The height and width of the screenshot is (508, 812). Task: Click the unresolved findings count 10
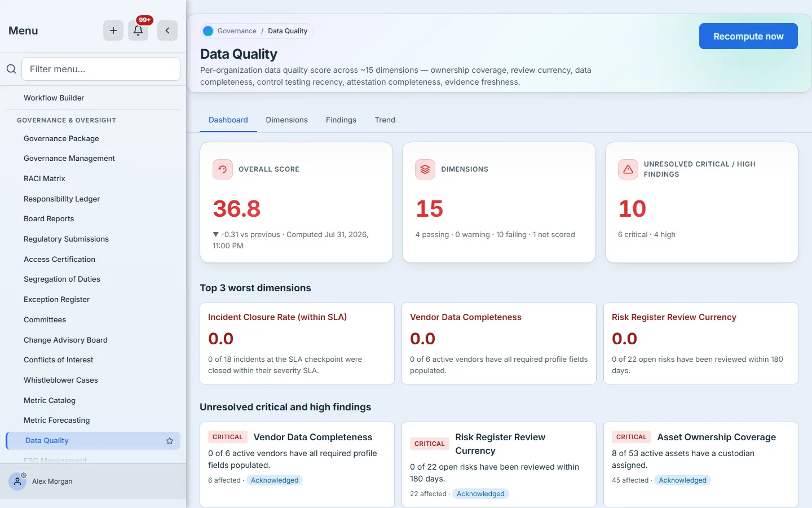(632, 209)
